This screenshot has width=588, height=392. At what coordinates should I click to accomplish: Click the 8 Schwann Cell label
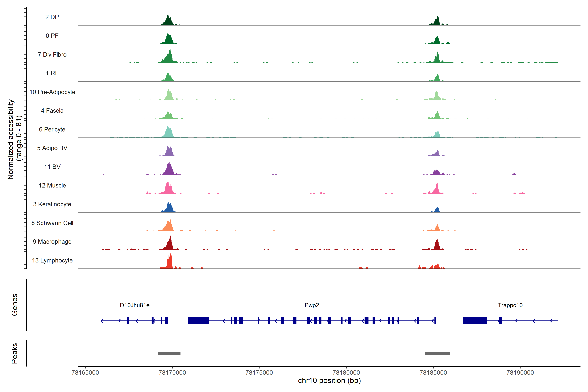52,223
